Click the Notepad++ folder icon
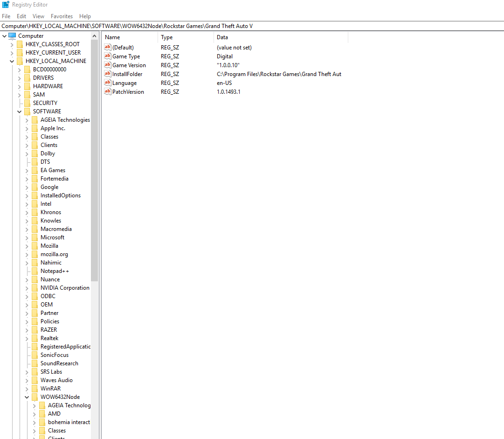 click(x=35, y=271)
